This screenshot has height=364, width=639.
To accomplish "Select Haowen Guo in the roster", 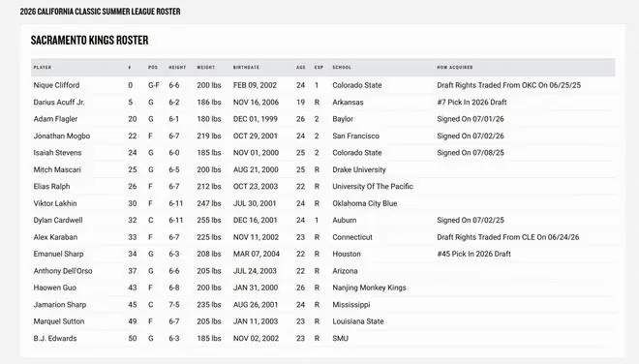I will [54, 288].
